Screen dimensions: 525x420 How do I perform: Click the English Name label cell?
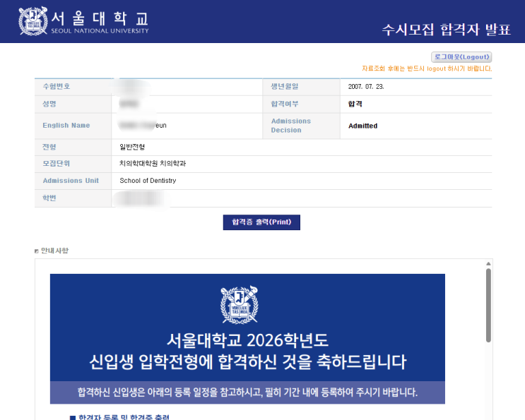pyautogui.click(x=73, y=126)
